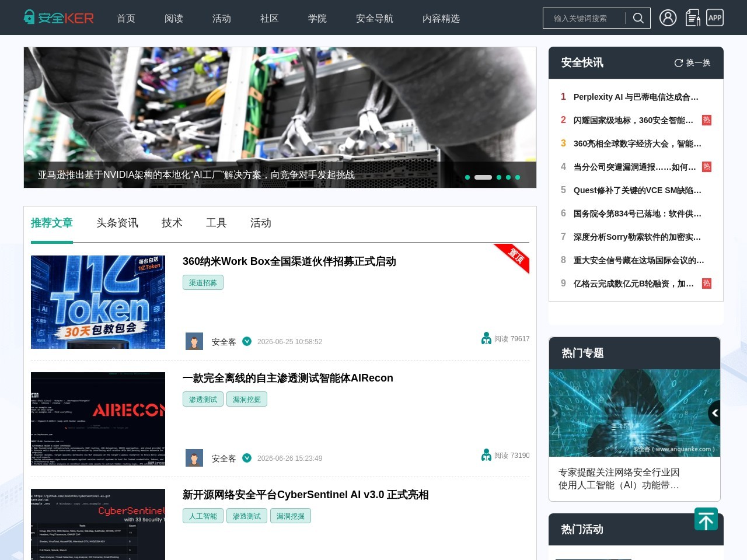
Task: Click the contribute document icon in header
Action: [693, 17]
